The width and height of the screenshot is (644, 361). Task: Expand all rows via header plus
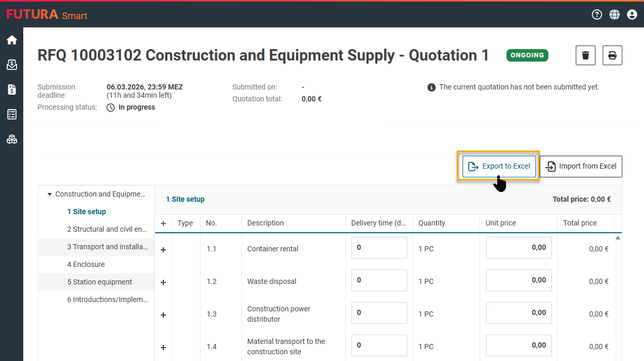pyautogui.click(x=163, y=223)
